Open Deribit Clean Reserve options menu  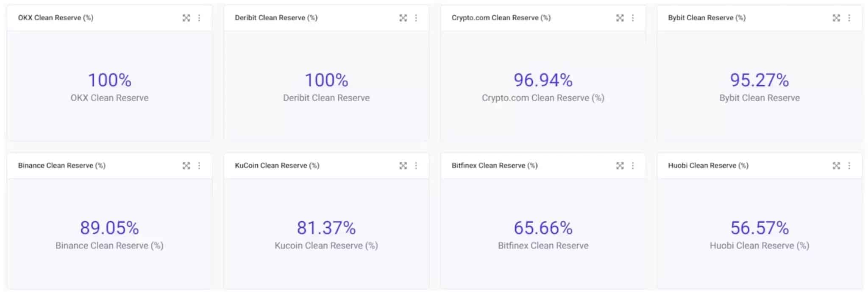click(x=416, y=18)
